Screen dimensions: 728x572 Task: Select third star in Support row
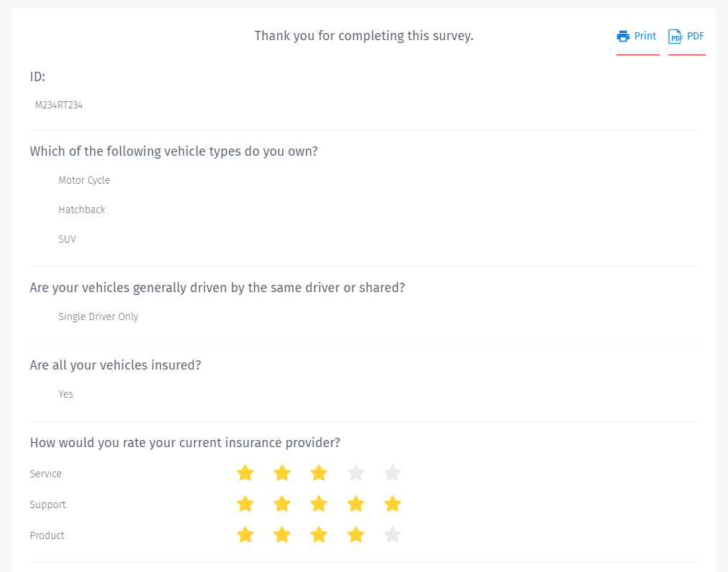(x=319, y=504)
